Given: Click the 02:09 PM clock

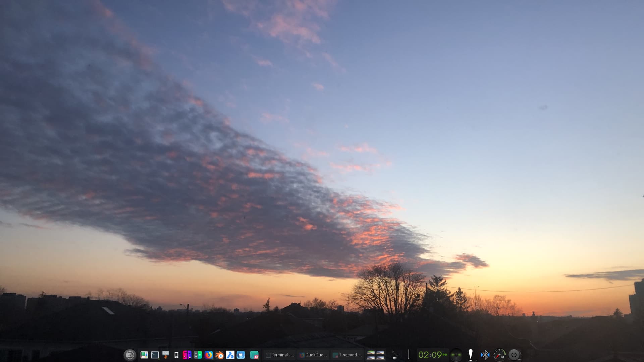Looking at the screenshot, I should [433, 355].
